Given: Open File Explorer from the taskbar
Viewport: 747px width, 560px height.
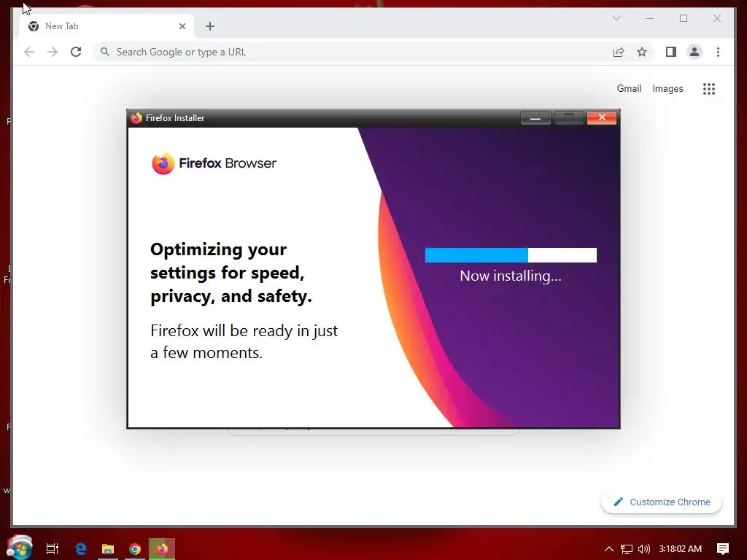Looking at the screenshot, I should (108, 548).
